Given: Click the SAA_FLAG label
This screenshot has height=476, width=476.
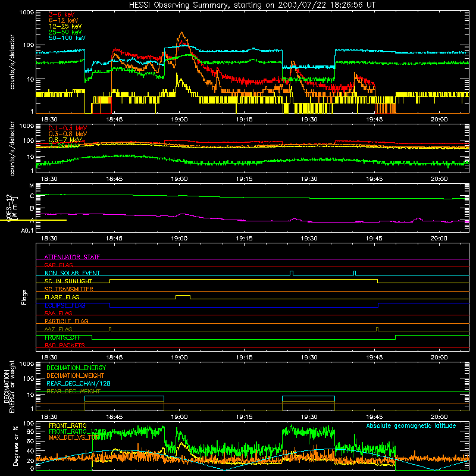Looking at the screenshot, I should coord(58,313).
